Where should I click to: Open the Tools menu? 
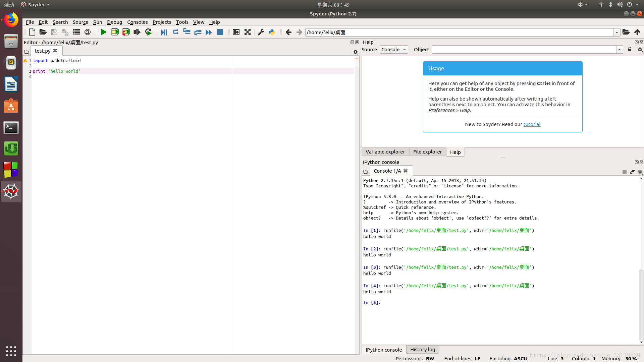click(x=182, y=22)
